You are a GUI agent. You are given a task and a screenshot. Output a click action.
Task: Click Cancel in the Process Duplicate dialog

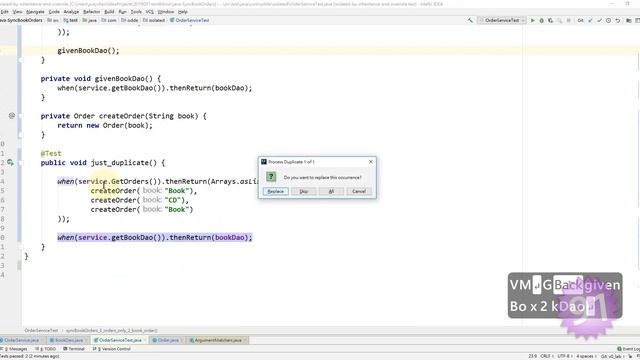(359, 191)
